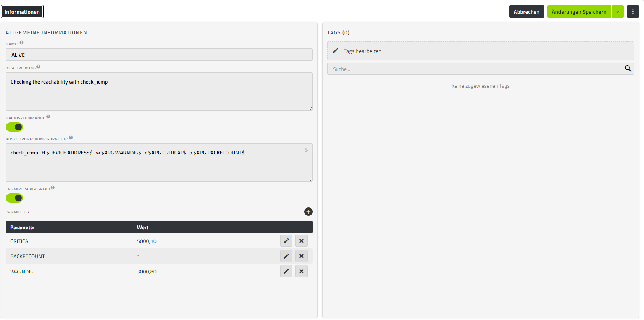
Task: Click the Abbrechen button
Action: [x=527, y=11]
